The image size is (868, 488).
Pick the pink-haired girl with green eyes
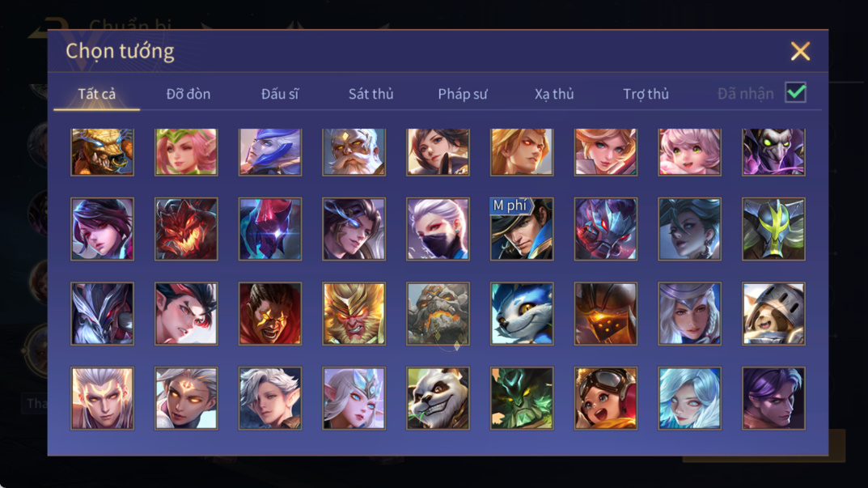[x=689, y=152]
